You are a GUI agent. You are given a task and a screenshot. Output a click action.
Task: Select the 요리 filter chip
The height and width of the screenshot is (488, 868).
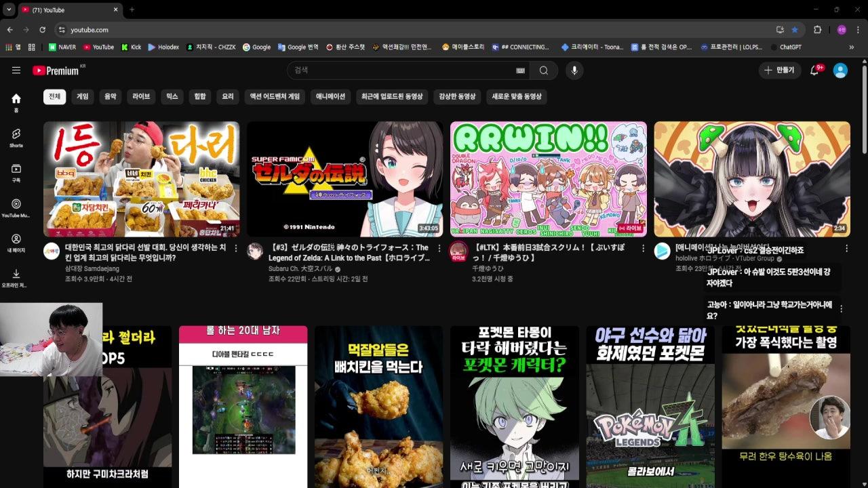click(228, 97)
